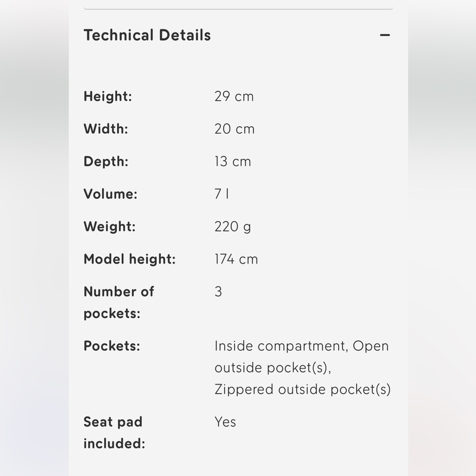The width and height of the screenshot is (476, 476).
Task: Click the Zippered outside pocket(s) text
Action: coord(302,389)
